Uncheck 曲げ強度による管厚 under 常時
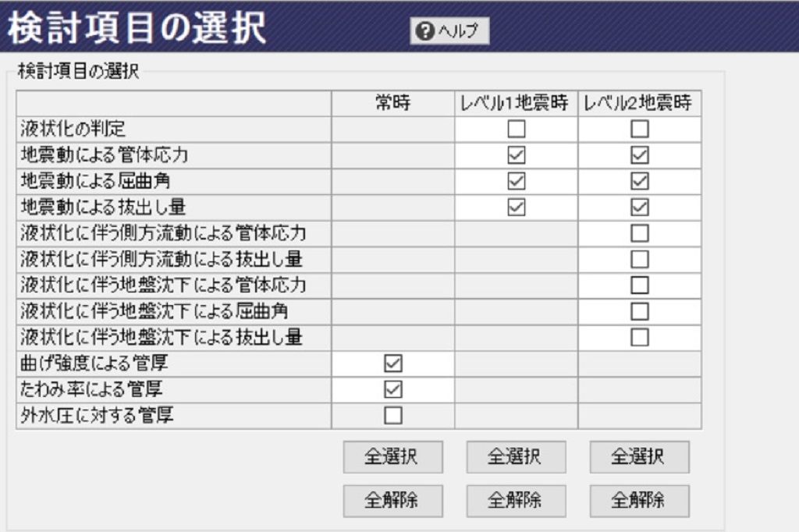This screenshot has width=799, height=532. [393, 364]
